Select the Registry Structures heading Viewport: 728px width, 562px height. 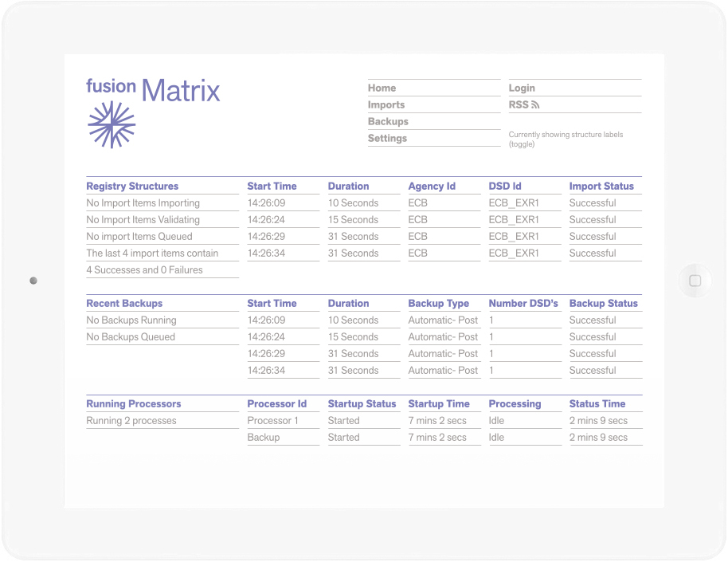132,187
